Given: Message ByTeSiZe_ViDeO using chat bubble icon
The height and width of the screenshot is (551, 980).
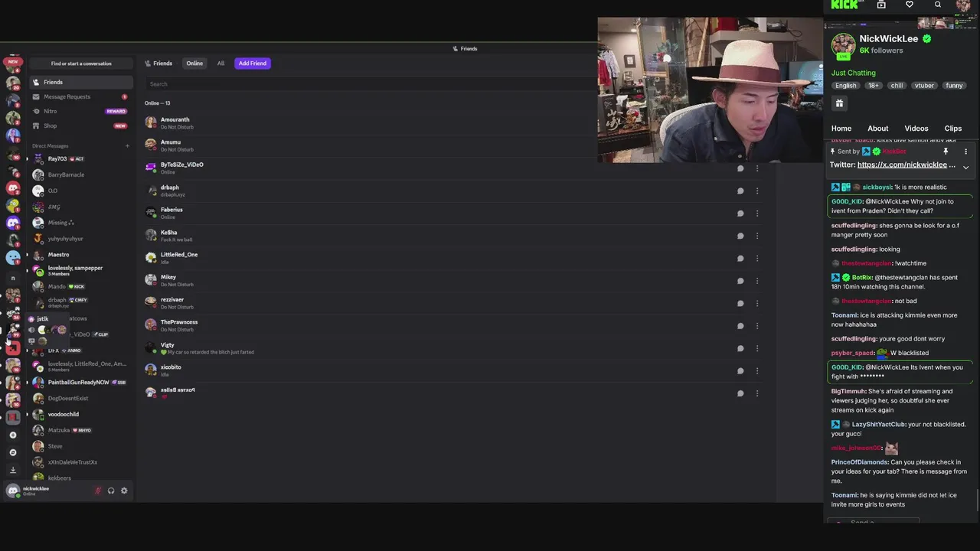Looking at the screenshot, I should click(x=740, y=168).
